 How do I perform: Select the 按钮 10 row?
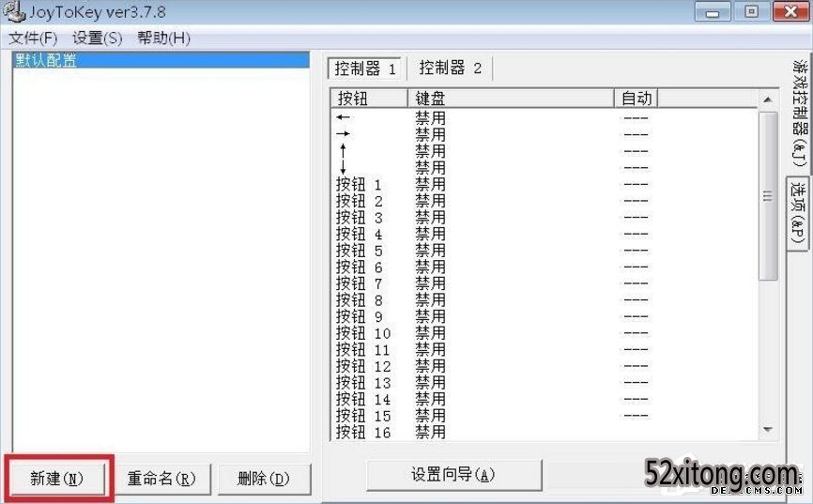point(544,333)
